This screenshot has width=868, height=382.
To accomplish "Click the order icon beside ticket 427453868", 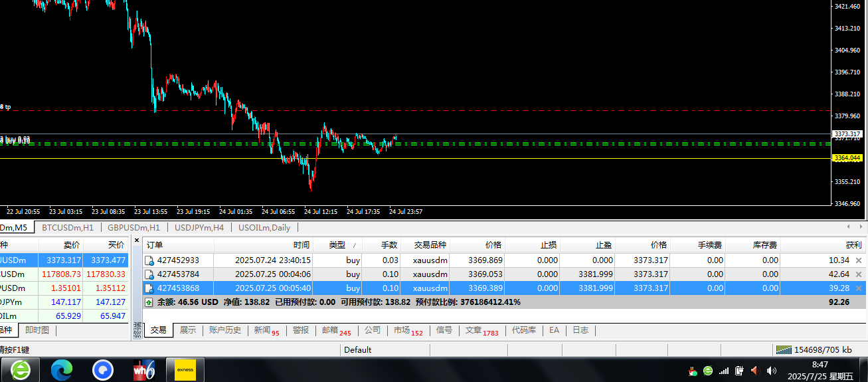I will pos(149,288).
